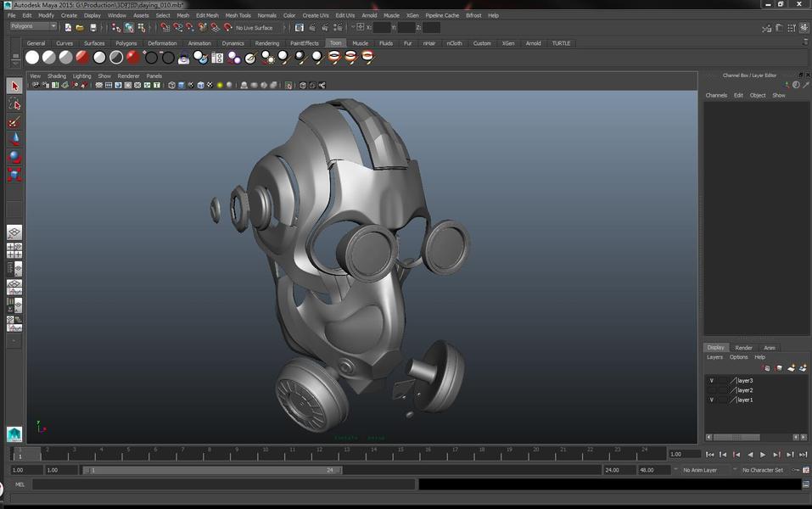
Task: Toggle snap to points magnet icon
Action: 190,27
